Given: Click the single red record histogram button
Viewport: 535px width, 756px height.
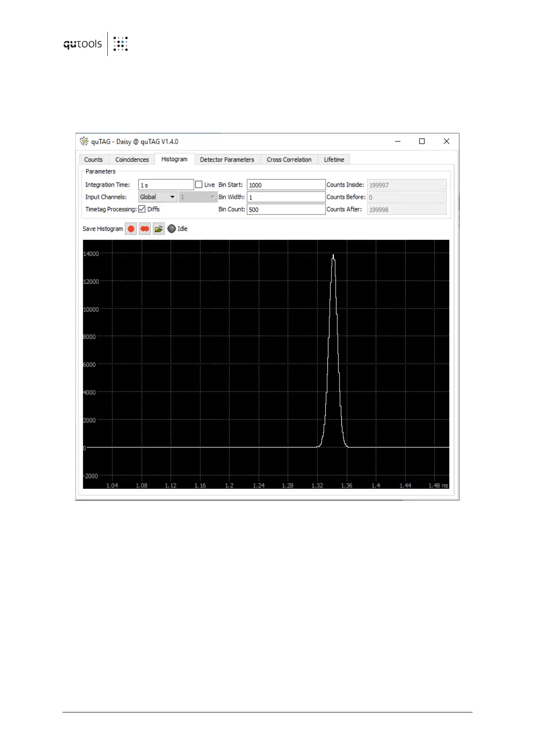Looking at the screenshot, I should [131, 229].
